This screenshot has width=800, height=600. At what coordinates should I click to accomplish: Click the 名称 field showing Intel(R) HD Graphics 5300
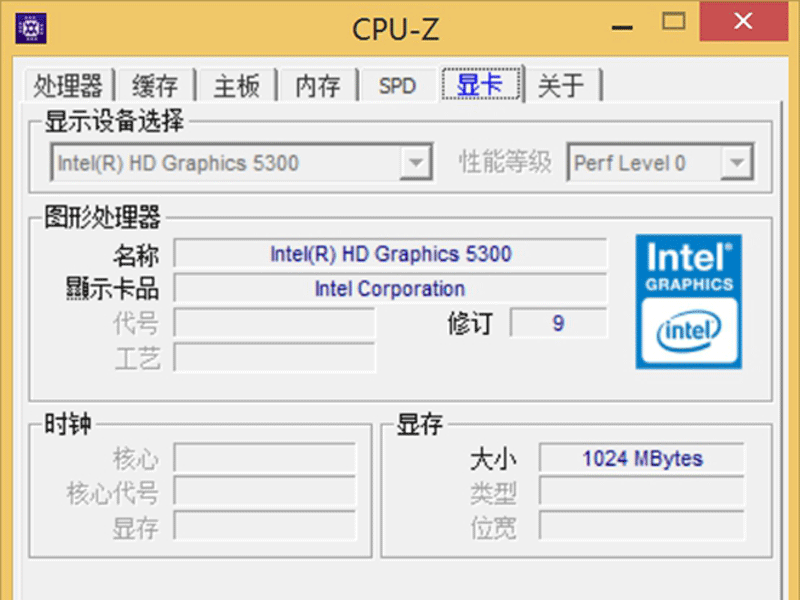pos(390,254)
